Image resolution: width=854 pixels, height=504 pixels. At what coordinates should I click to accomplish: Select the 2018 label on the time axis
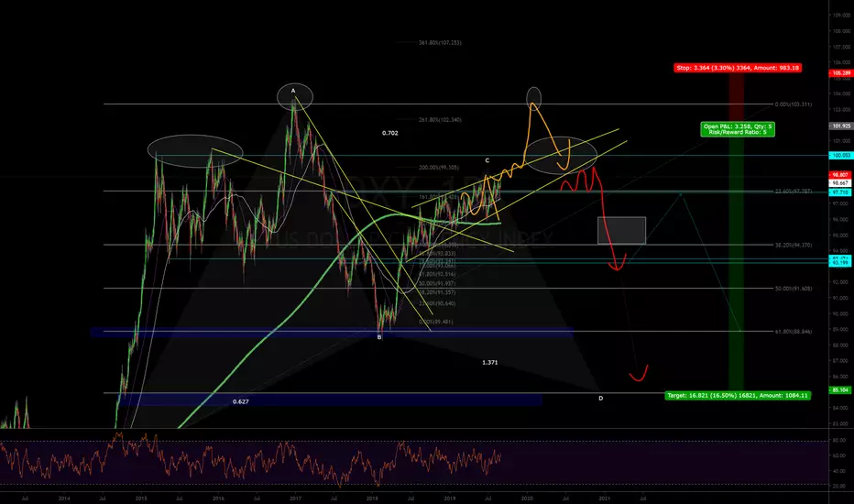point(373,498)
